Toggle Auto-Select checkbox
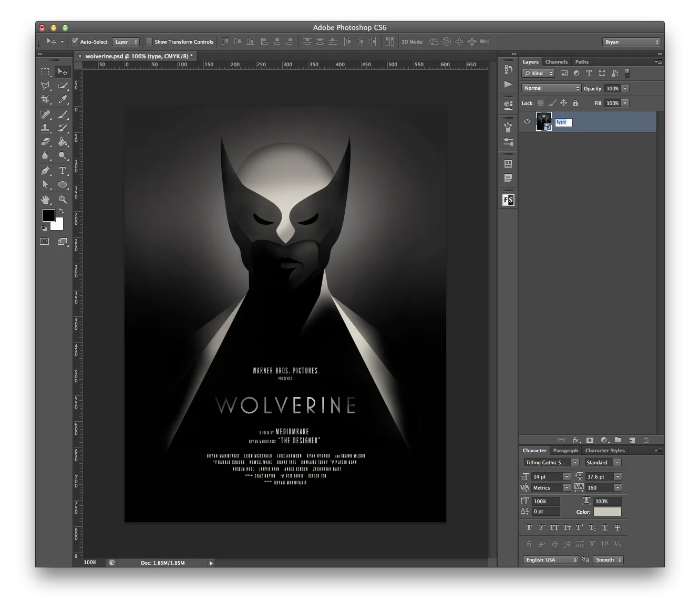The image size is (700, 614). click(x=75, y=41)
